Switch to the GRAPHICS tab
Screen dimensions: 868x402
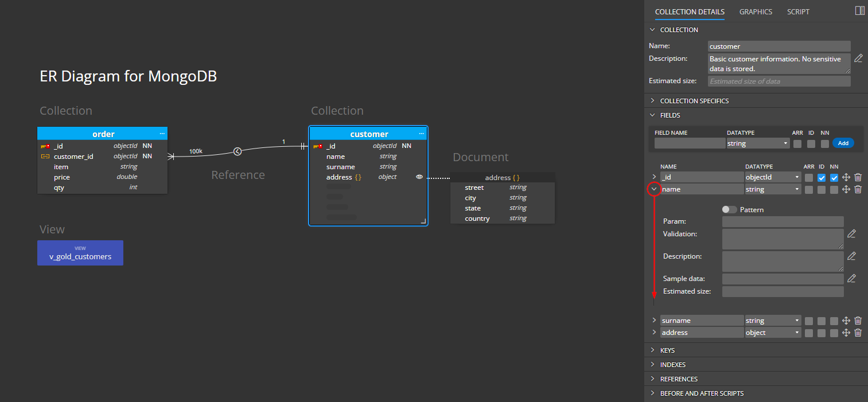tap(756, 11)
